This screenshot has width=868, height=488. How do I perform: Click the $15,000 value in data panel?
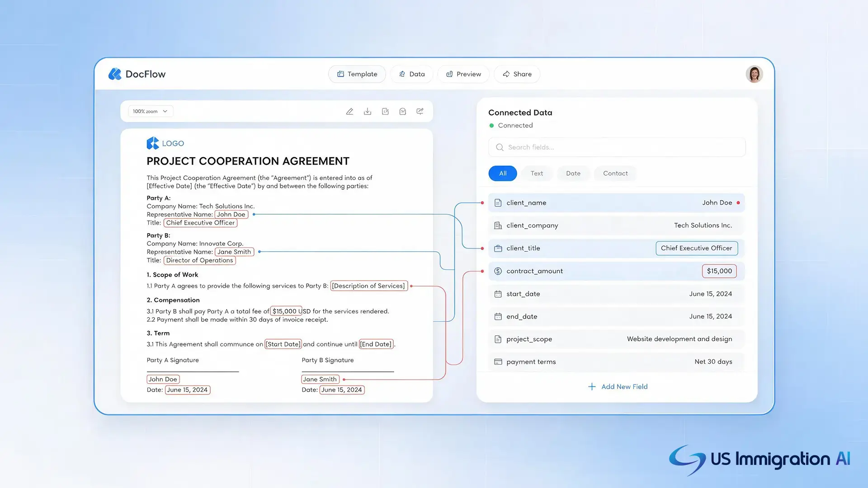[x=719, y=271]
